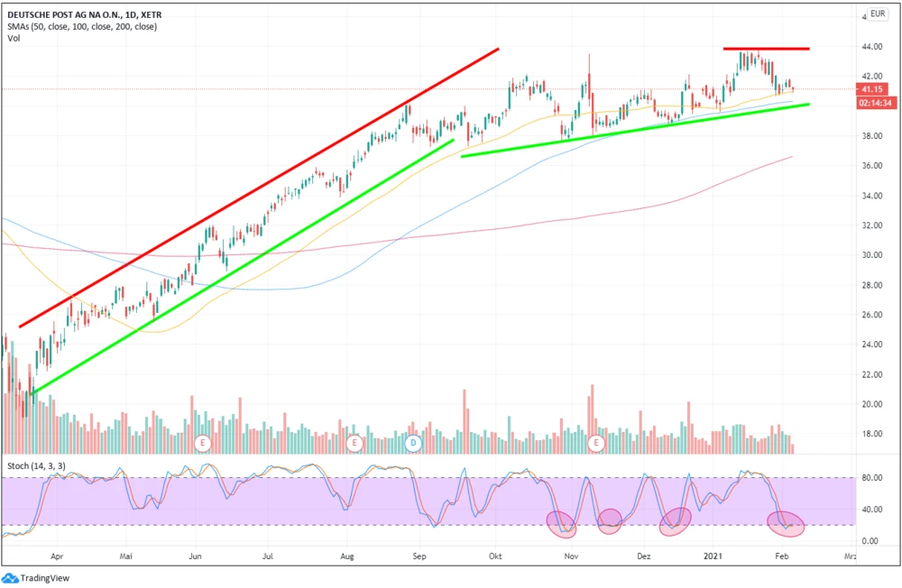The image size is (902, 588).
Task: Open the earnings E marker near June
Action: [x=203, y=443]
